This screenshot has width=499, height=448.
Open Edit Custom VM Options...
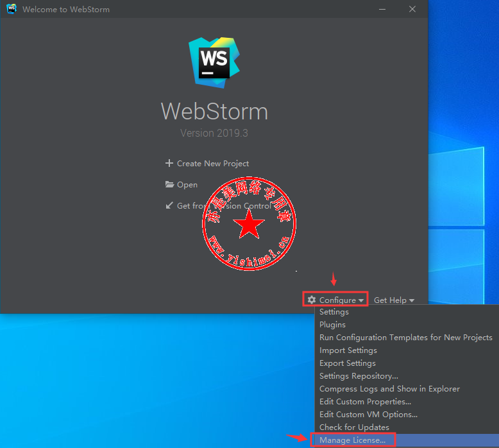(x=407, y=414)
